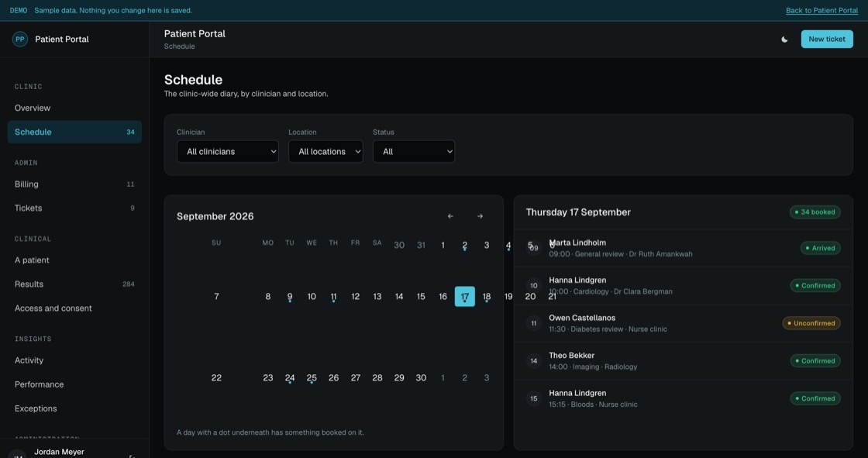Open the Clinician dropdown showing All clinicians
The height and width of the screenshot is (458, 868).
(x=228, y=152)
